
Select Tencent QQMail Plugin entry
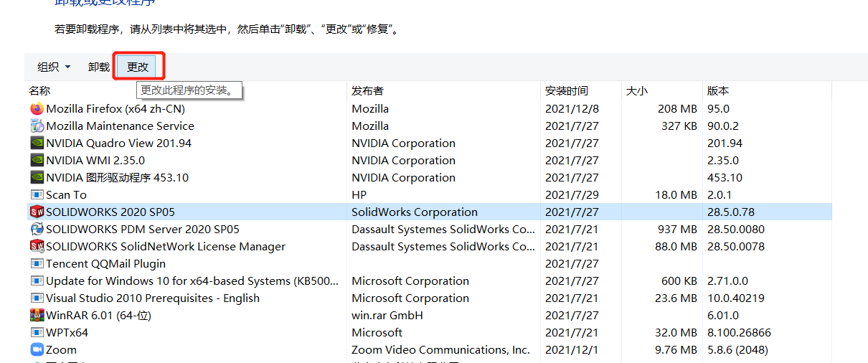pos(106,264)
